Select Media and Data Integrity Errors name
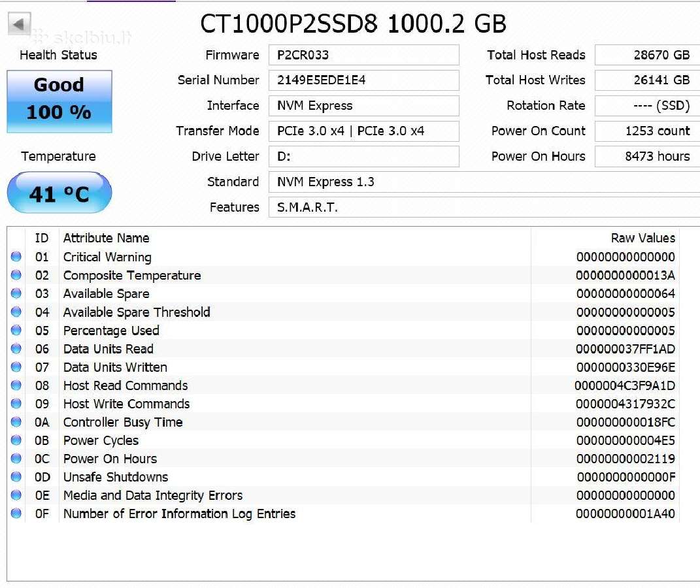 click(x=153, y=495)
